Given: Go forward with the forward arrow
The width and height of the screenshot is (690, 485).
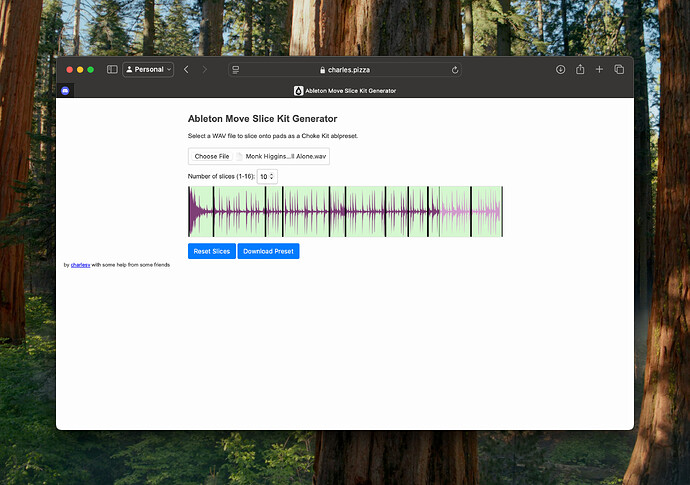Looking at the screenshot, I should 205,70.
